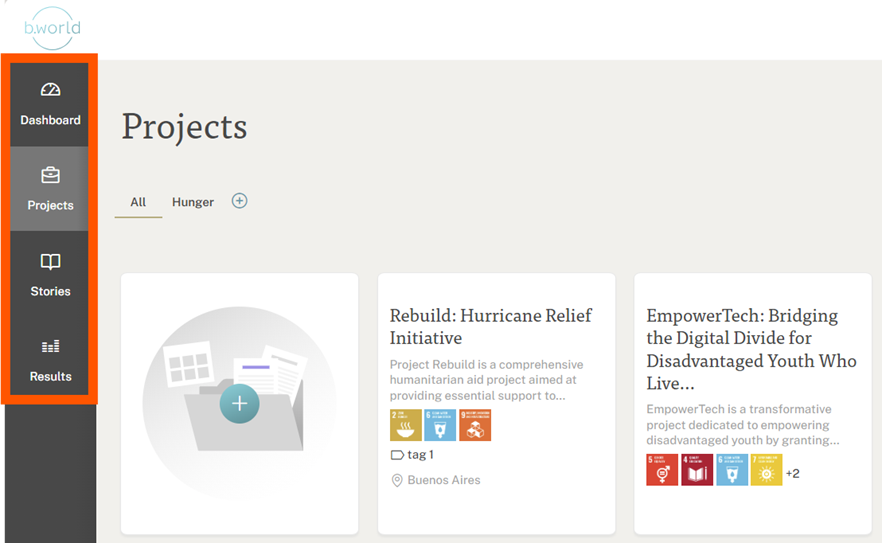This screenshot has height=543, width=882.
Task: Open the Dashboard gauge icon
Action: coord(50,89)
